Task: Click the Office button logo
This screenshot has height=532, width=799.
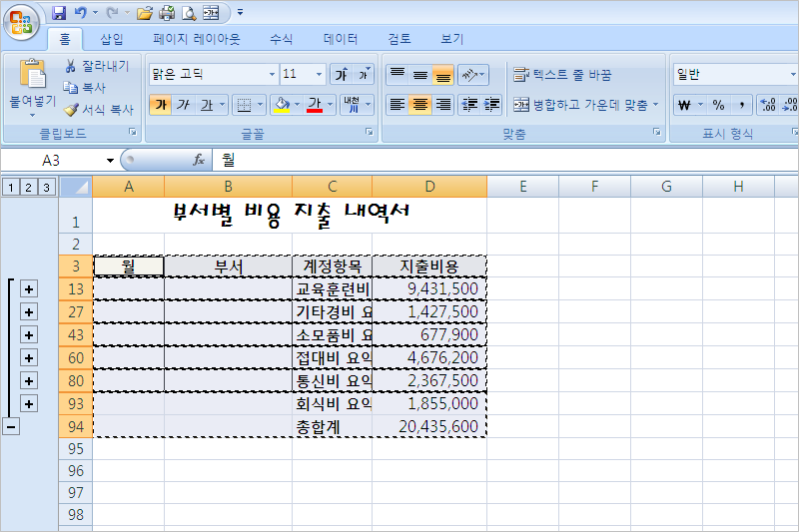Action: pyautogui.click(x=22, y=20)
